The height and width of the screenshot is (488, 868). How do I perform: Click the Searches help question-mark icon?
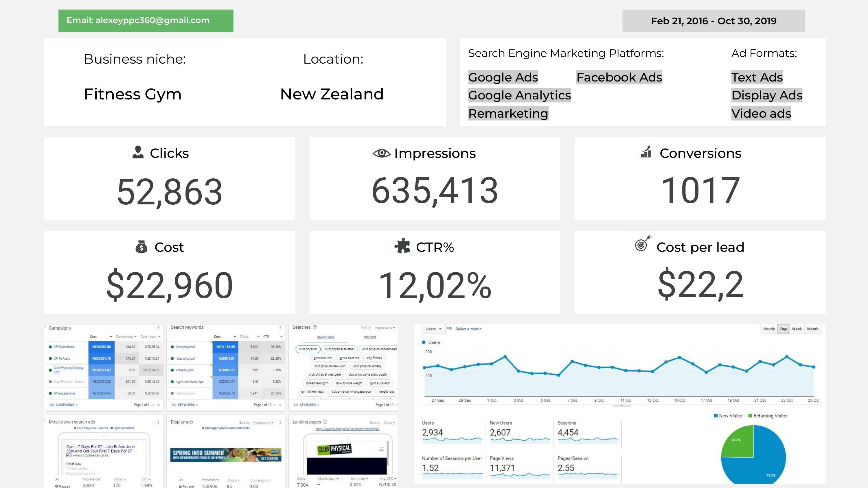click(315, 327)
